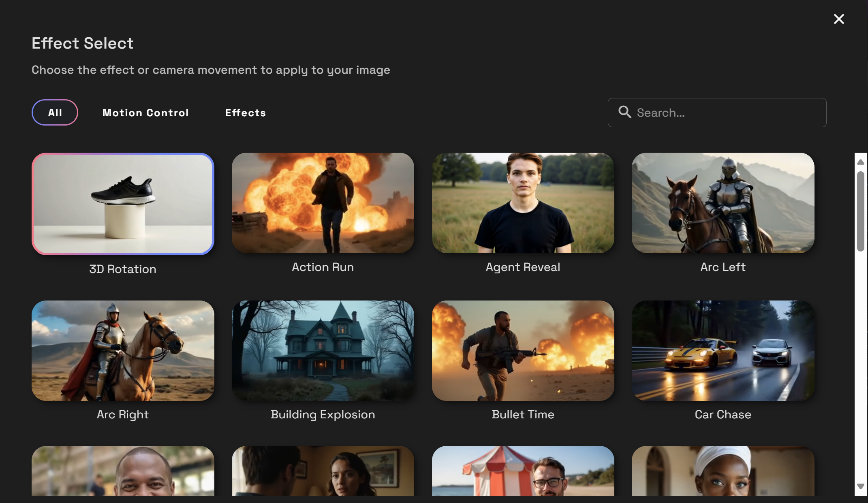Switch to the Motion Control tab
This screenshot has height=503, width=868.
145,113
